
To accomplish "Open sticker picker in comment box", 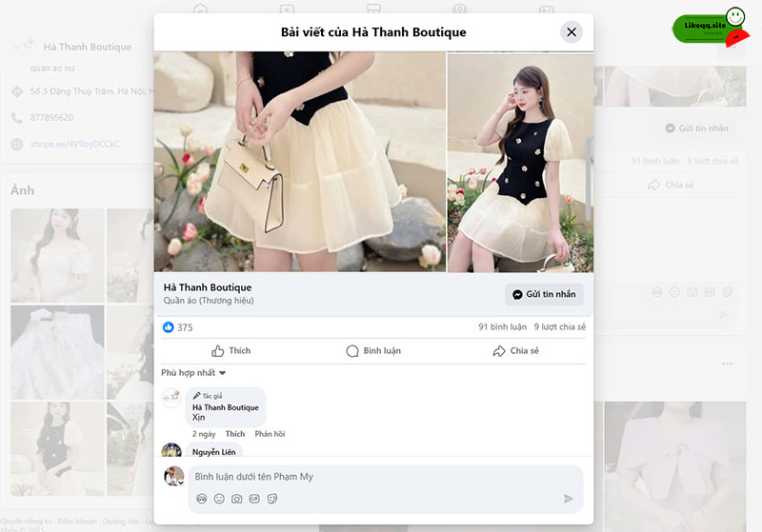I will point(272,499).
